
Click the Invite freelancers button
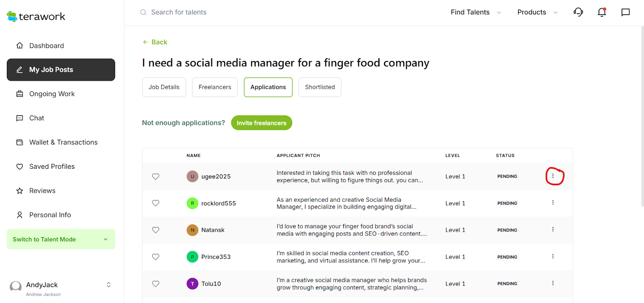pos(261,123)
